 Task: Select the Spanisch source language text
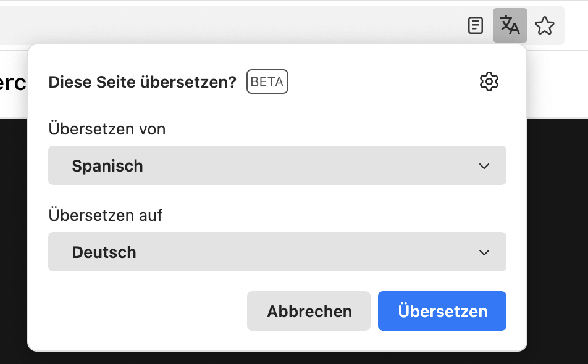[x=107, y=166]
